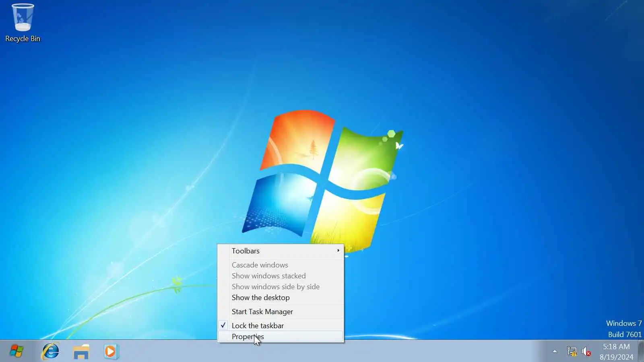This screenshot has width=644, height=362.
Task: Click the muted volume speaker icon
Action: click(586, 351)
